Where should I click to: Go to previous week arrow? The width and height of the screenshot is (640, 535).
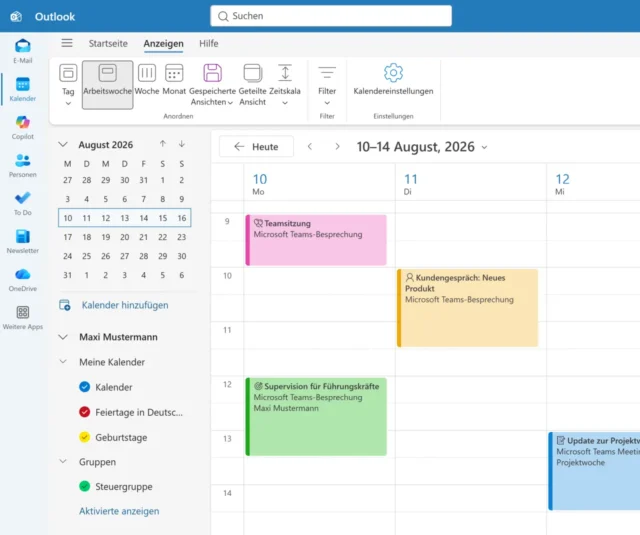pyautogui.click(x=310, y=147)
